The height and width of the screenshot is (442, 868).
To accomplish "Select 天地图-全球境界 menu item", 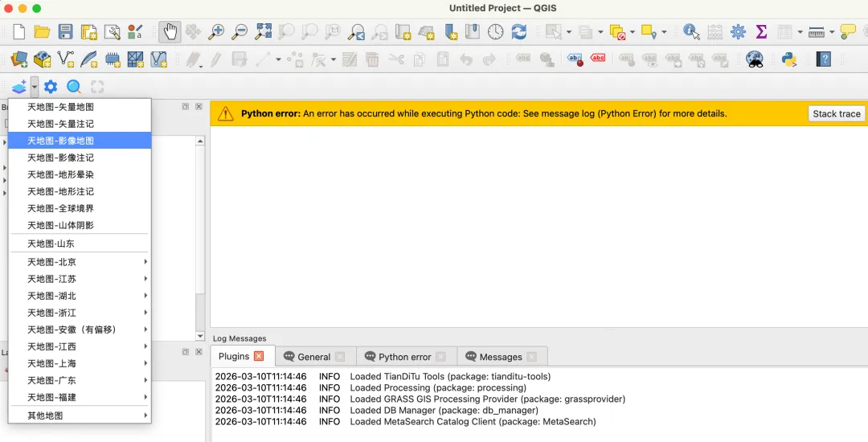I will [80, 208].
